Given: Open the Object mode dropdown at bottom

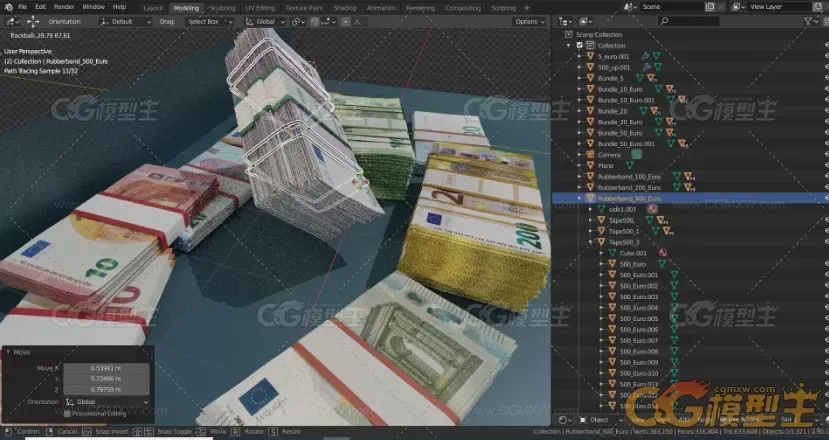Looking at the screenshot, I should point(601,420).
